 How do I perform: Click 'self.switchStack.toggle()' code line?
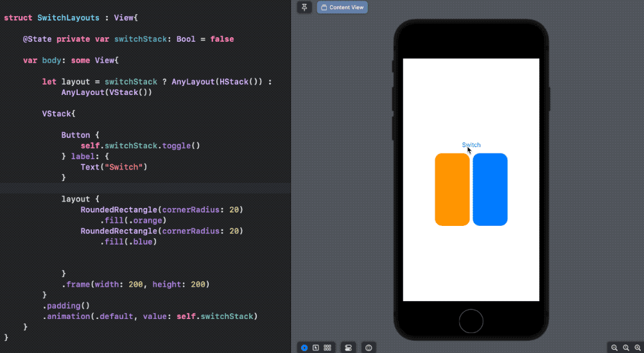(140, 146)
